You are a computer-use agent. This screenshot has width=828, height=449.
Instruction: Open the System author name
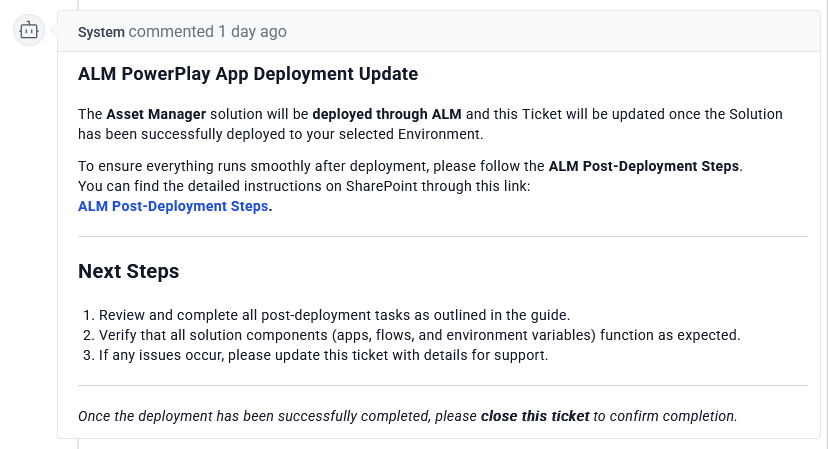coord(101,32)
